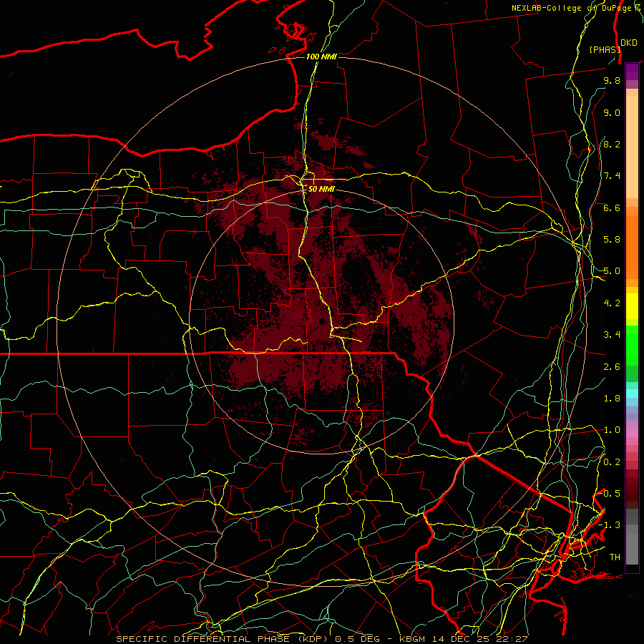This screenshot has height=644, width=644.
Task: Pick the purple top segment of the color scale
Action: (x=632, y=72)
